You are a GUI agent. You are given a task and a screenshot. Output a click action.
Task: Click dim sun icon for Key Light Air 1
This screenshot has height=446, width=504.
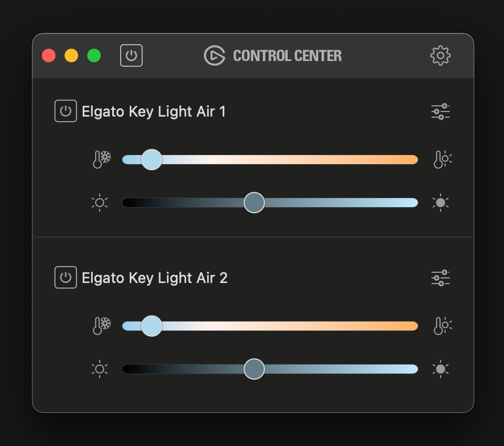[100, 203]
